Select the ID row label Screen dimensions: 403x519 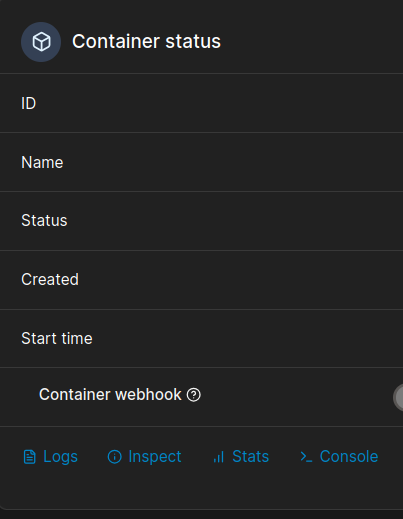pos(28,103)
